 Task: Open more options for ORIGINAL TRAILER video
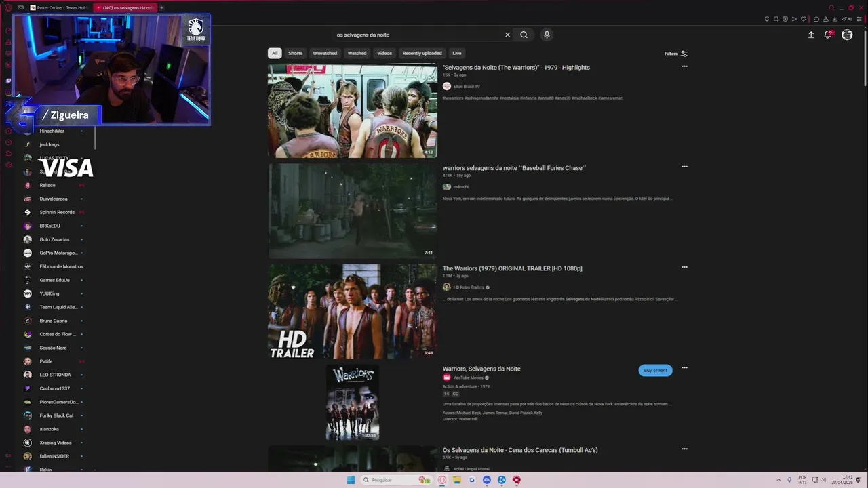click(684, 267)
